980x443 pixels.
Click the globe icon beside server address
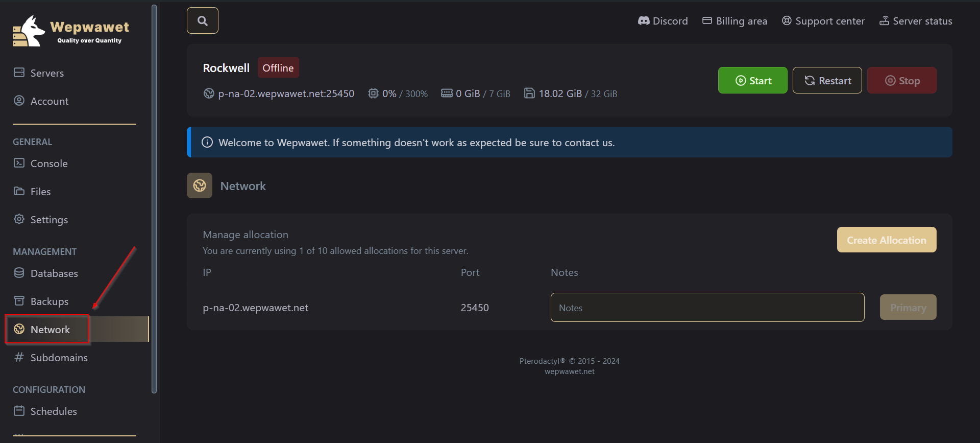tap(209, 93)
